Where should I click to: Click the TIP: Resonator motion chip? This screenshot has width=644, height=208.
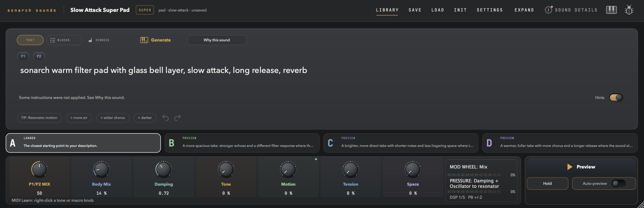[39, 118]
